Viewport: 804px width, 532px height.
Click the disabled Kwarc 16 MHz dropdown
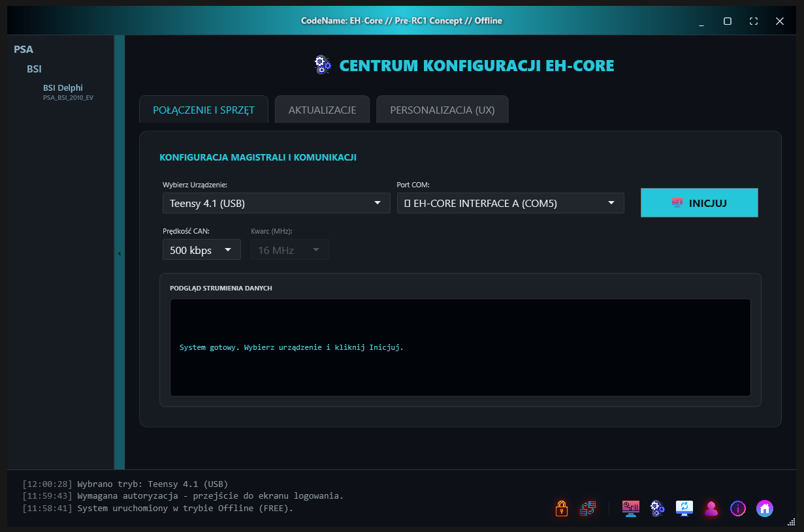click(290, 249)
